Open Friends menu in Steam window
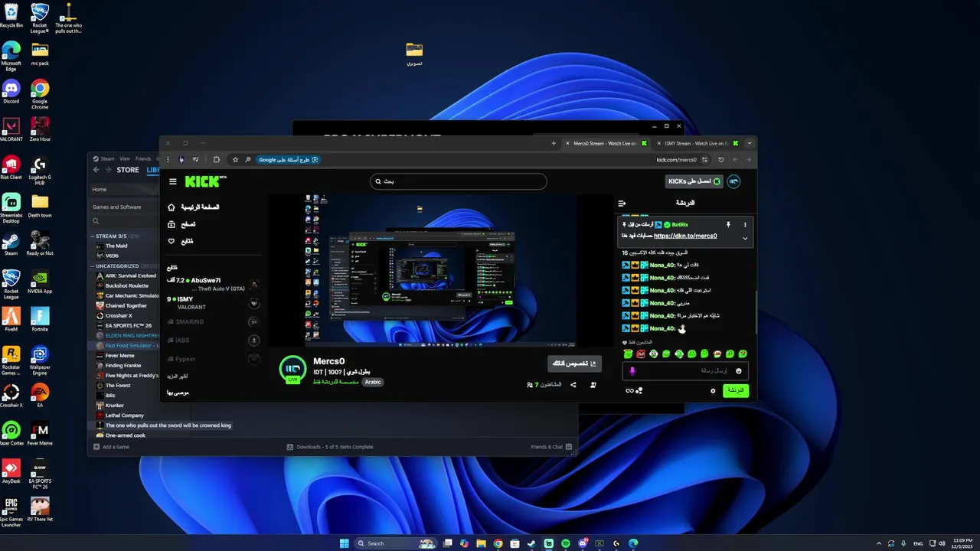The height and width of the screenshot is (551, 980). point(143,158)
